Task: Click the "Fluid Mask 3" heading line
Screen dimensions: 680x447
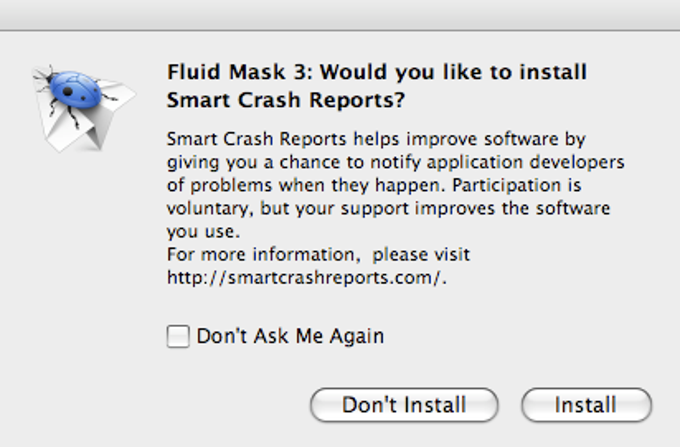Action: (x=376, y=73)
